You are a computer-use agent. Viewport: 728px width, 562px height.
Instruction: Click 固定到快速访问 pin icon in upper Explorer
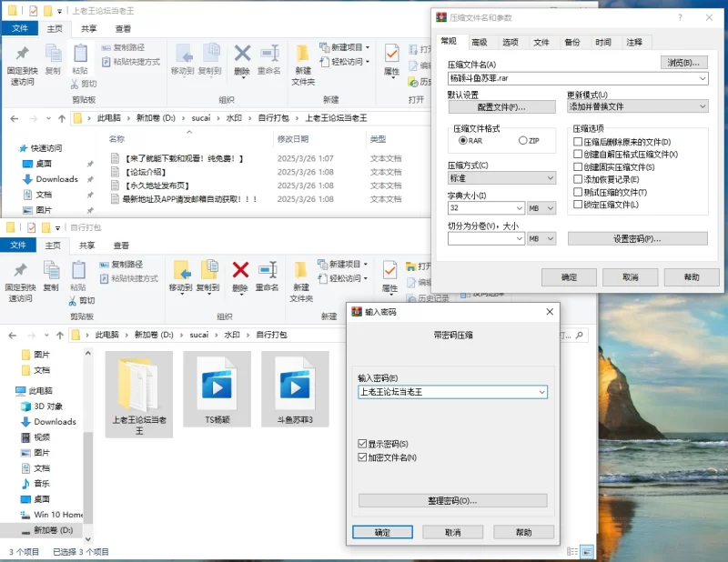click(22, 55)
